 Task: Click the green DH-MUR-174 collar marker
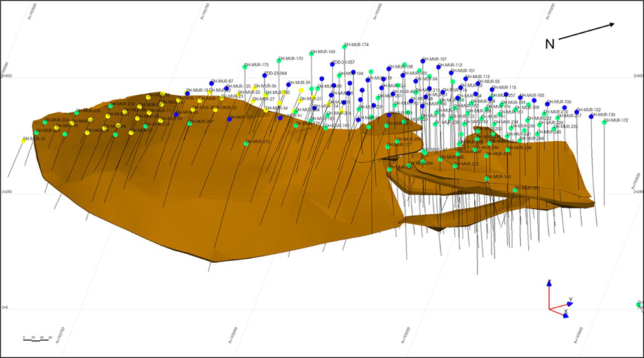point(345,46)
